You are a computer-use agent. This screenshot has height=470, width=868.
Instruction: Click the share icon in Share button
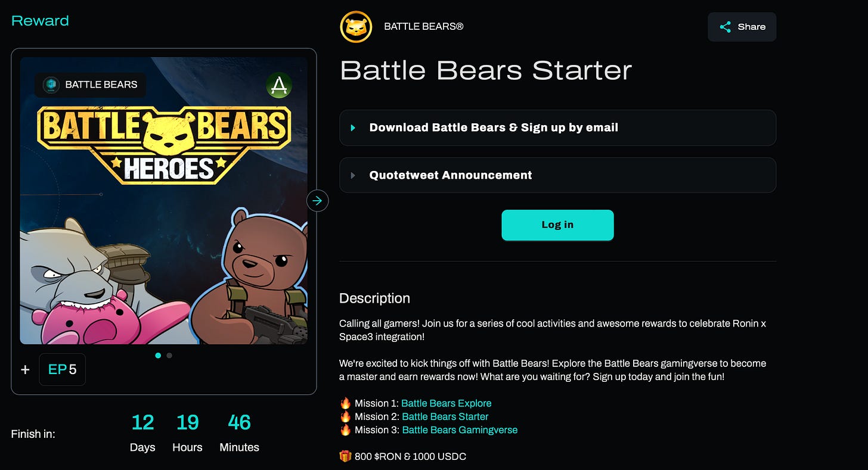[725, 27]
